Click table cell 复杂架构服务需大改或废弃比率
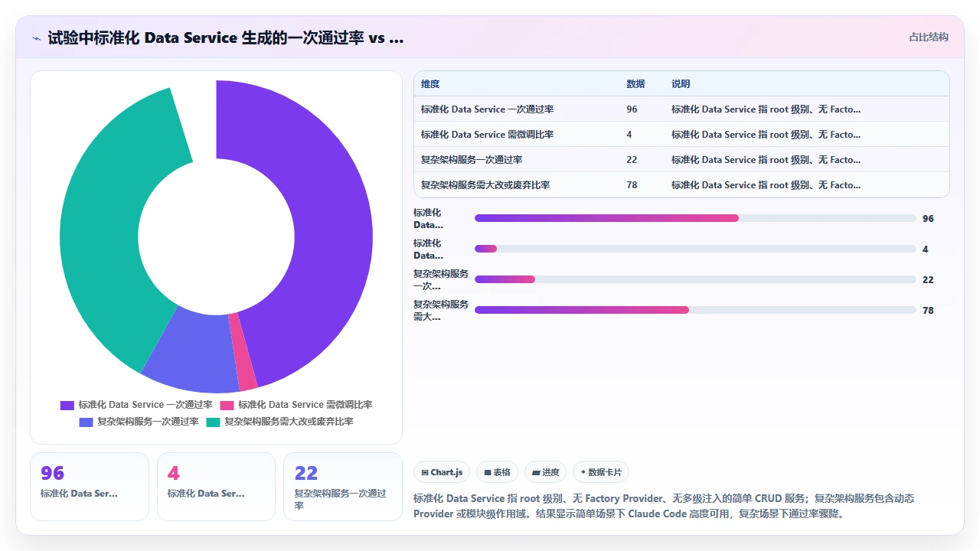980x551 pixels. [x=485, y=185]
